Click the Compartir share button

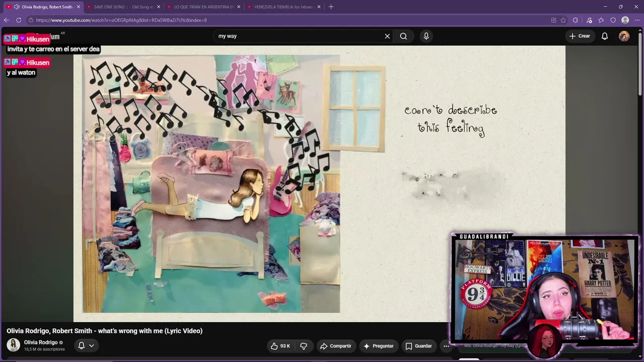[x=336, y=346]
